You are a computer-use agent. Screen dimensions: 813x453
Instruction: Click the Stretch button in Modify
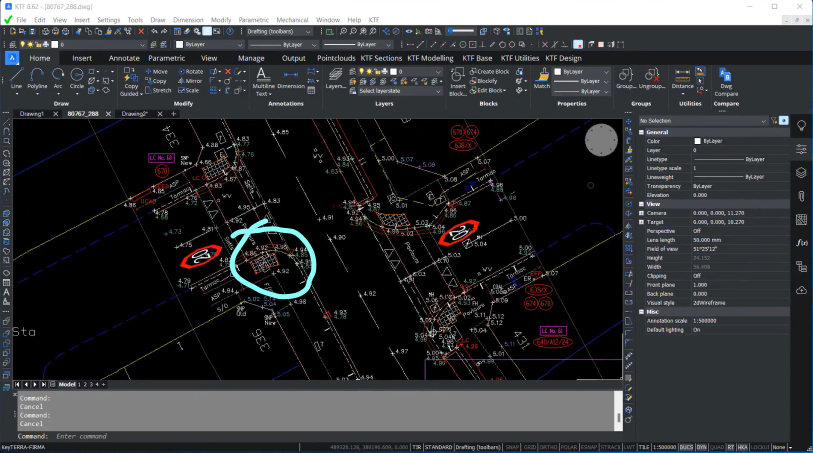(x=160, y=90)
